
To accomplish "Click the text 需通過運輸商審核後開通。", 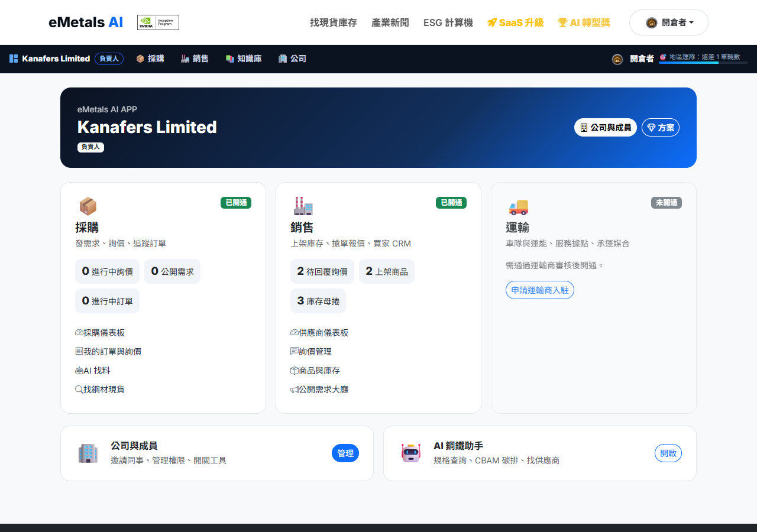I will pyautogui.click(x=555, y=265).
